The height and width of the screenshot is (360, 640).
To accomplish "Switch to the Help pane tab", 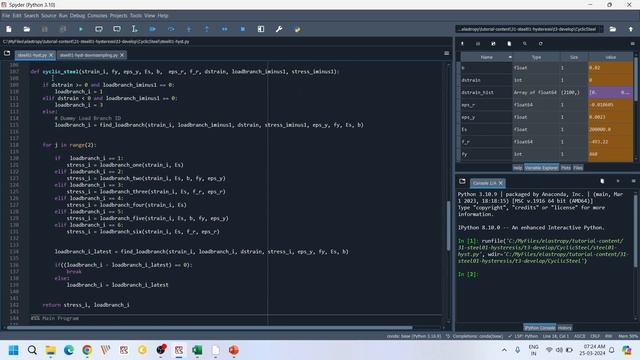I will 518,168.
